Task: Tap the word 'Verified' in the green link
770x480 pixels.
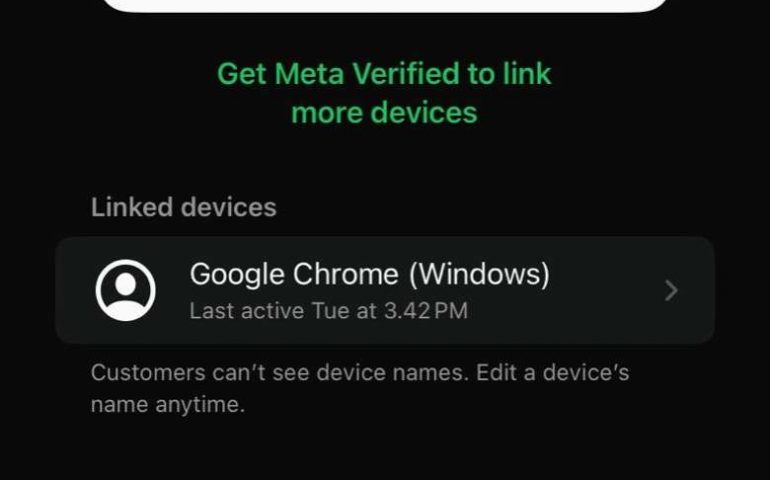Action: coord(406,74)
